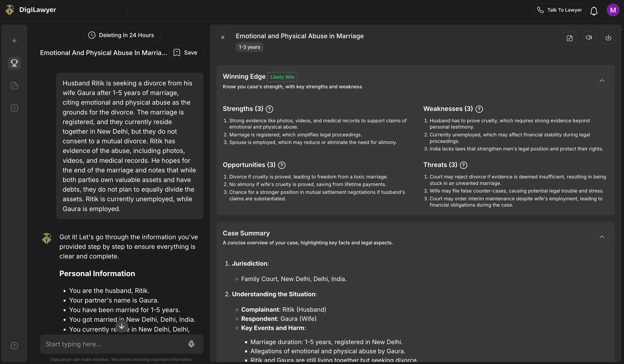Show info tooltip for Opportunities
Image resolution: width=624 pixels, height=364 pixels.
pos(282,165)
